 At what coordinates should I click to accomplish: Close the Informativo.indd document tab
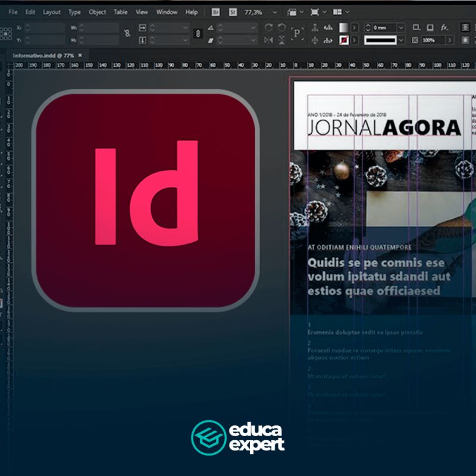[80, 55]
